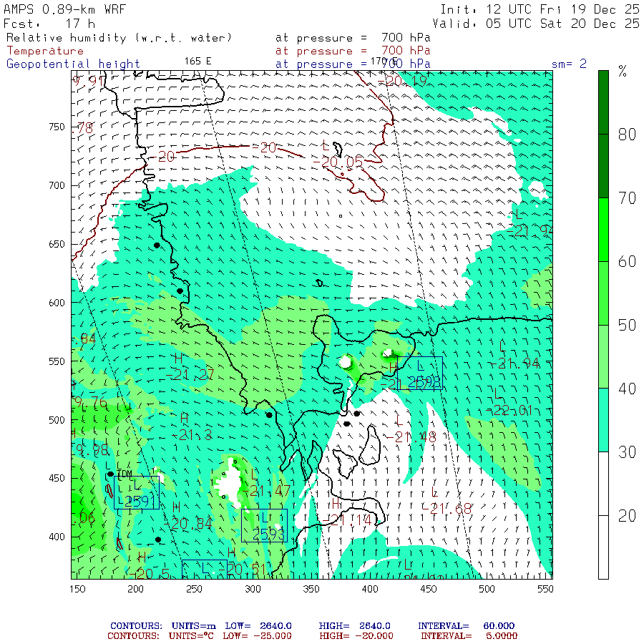The image size is (644, 644).
Task: Click the 'UNITS=°C' contour units text
Action: click(191, 636)
